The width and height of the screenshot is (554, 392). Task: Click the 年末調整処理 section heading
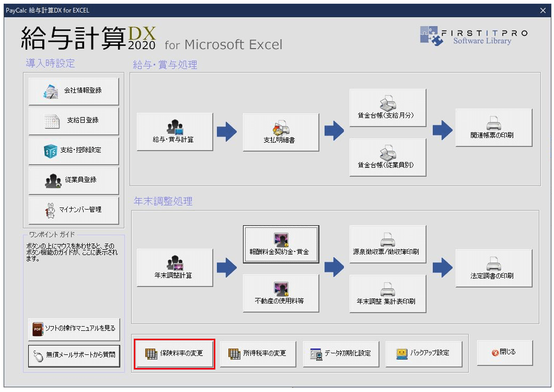click(163, 201)
